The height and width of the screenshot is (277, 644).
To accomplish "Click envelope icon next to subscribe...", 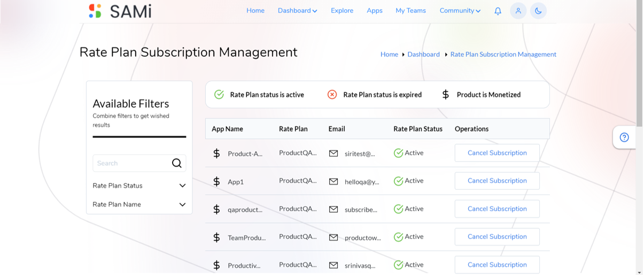I will pyautogui.click(x=333, y=209).
